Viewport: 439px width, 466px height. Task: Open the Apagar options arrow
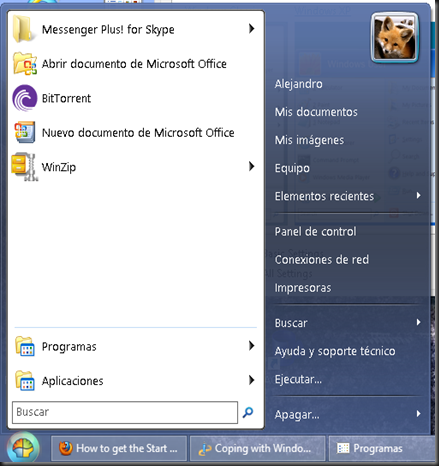[419, 414]
